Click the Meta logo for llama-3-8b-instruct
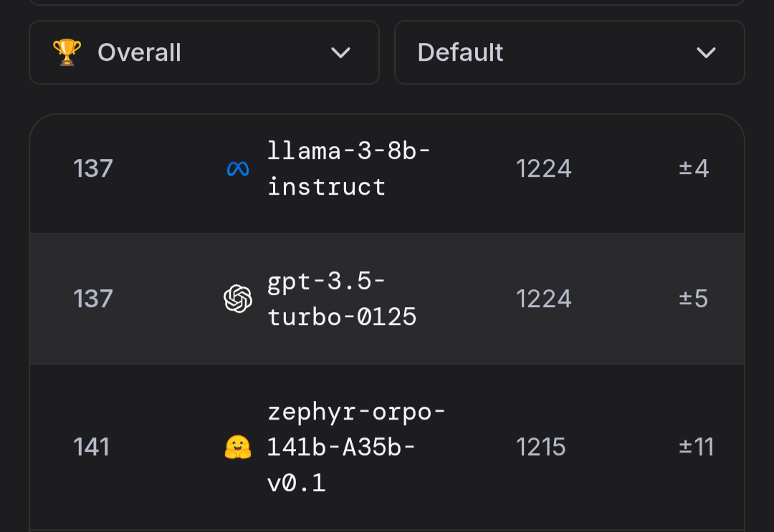The height and width of the screenshot is (532, 774). [x=238, y=169]
